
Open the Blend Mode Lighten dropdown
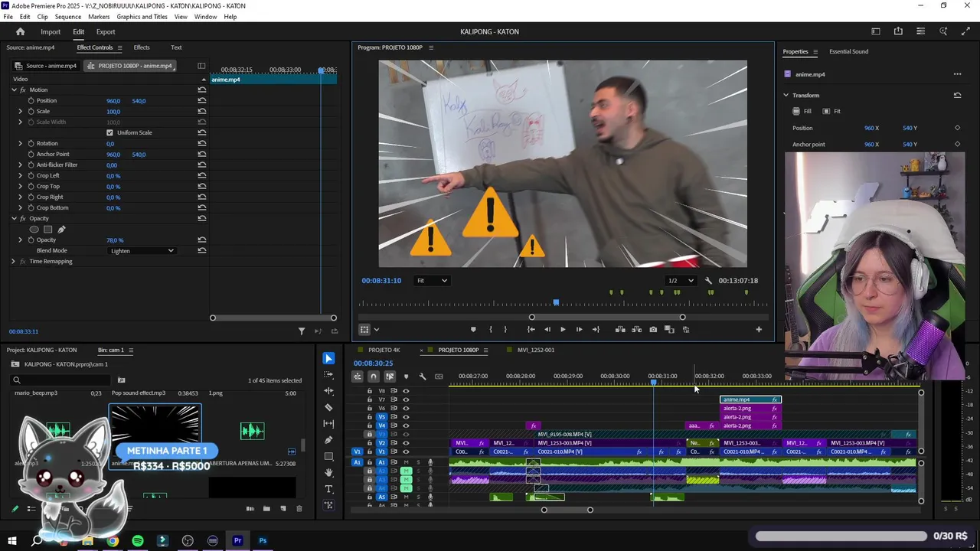tap(142, 250)
